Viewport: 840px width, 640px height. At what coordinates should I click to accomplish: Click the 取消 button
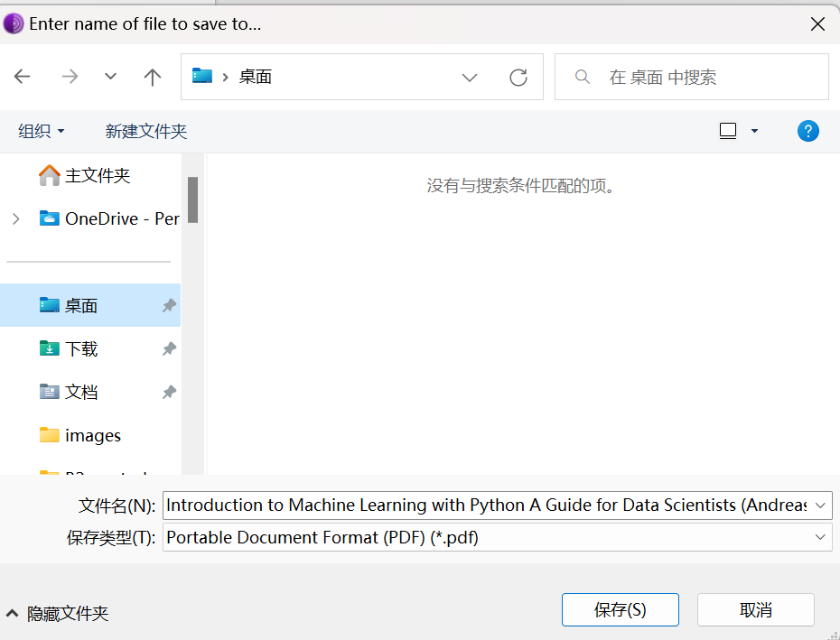click(755, 609)
